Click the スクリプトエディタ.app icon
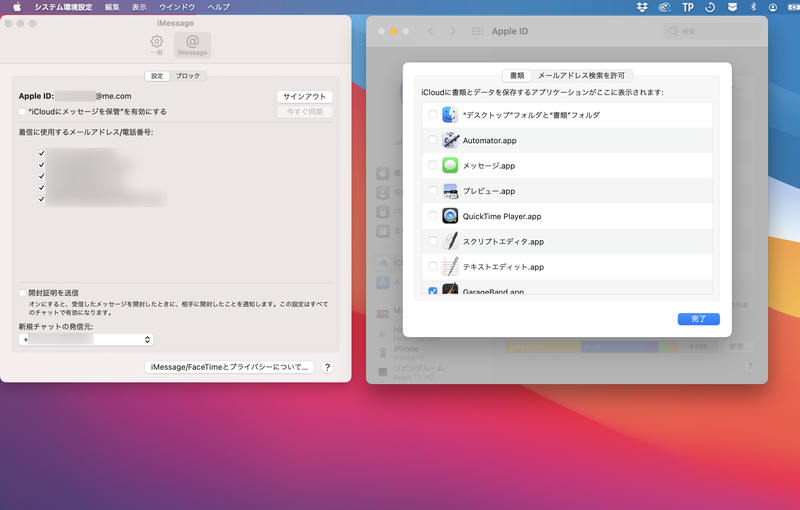The width and height of the screenshot is (800, 510). tap(450, 241)
